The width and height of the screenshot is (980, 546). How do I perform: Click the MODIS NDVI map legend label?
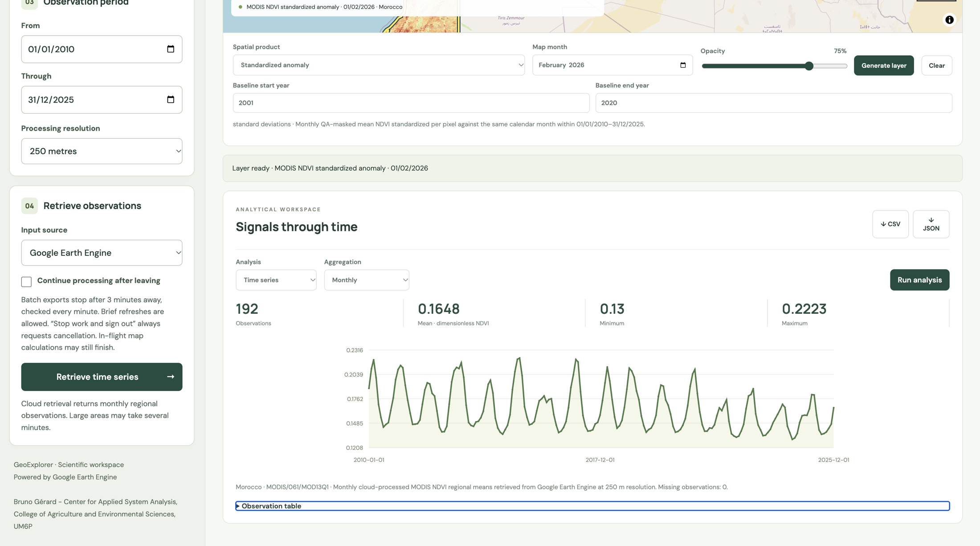click(x=324, y=7)
